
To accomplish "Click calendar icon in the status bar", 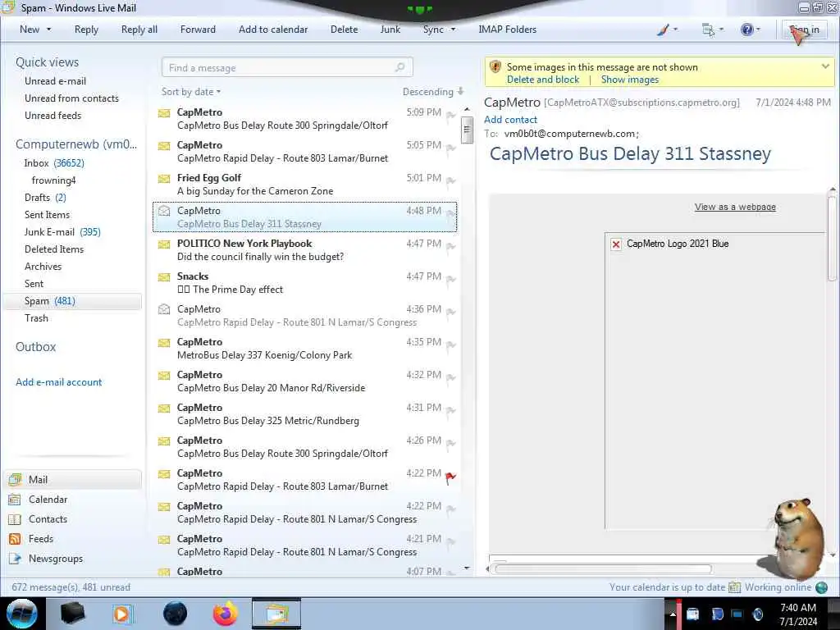I will point(734,587).
